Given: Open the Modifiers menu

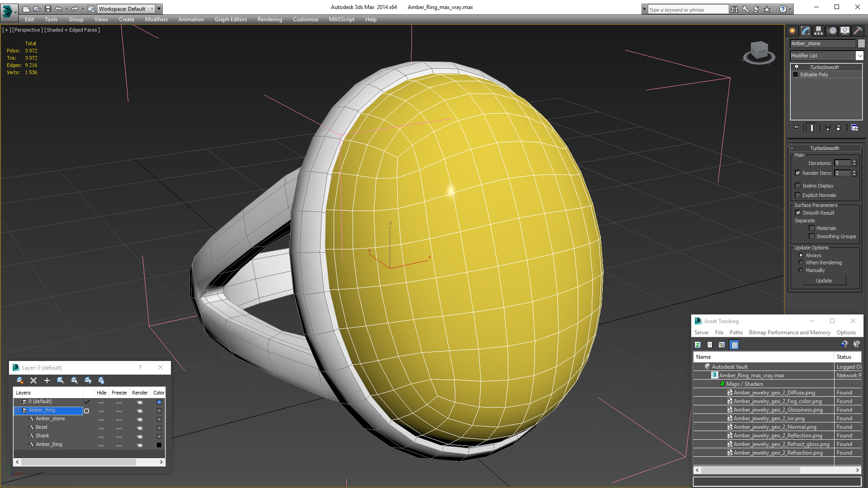Looking at the screenshot, I should tap(156, 19).
